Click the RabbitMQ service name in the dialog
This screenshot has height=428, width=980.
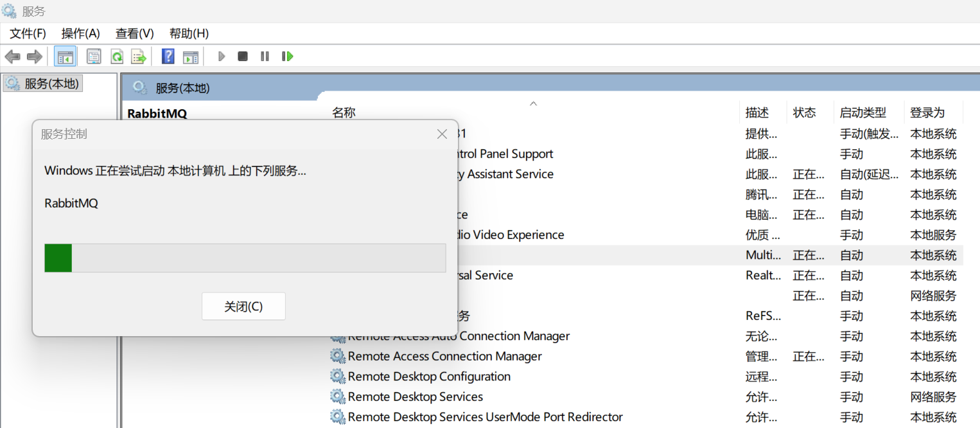[x=71, y=203]
